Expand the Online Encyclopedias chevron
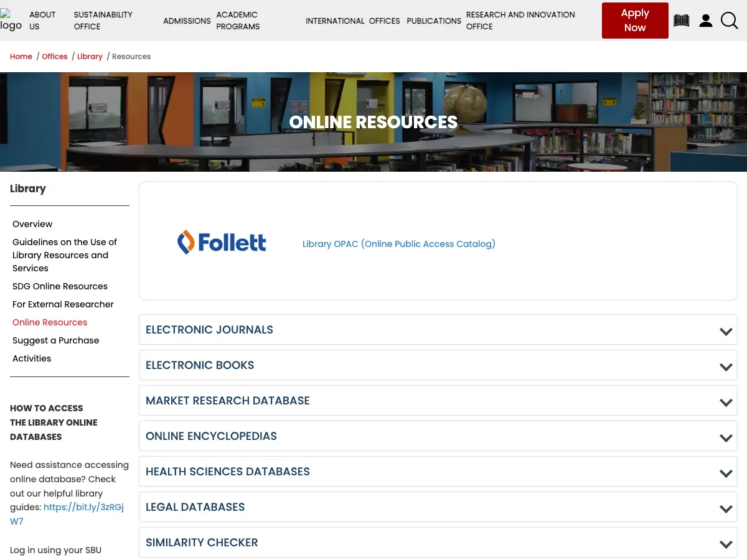Viewport: 747px width, 560px height. [x=726, y=437]
